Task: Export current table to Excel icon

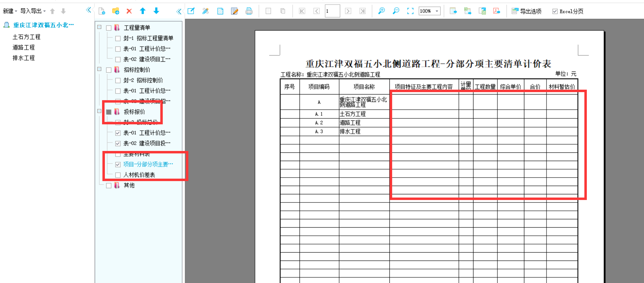Action: tap(453, 11)
